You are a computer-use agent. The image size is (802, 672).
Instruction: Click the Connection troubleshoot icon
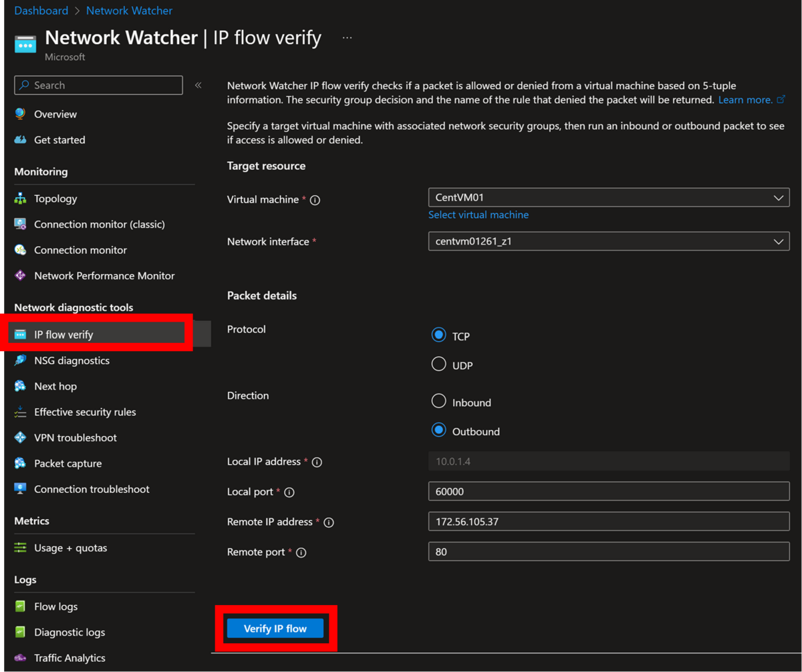click(20, 489)
